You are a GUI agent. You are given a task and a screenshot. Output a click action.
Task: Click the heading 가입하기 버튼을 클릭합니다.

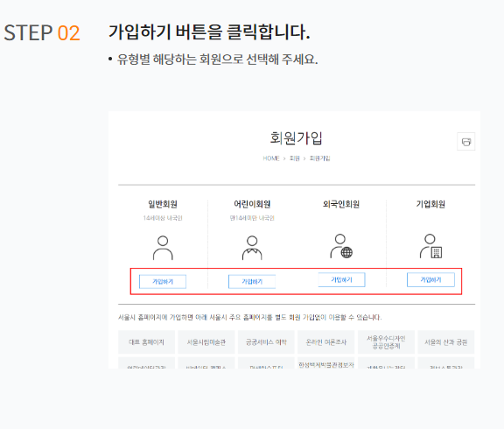[209, 32]
